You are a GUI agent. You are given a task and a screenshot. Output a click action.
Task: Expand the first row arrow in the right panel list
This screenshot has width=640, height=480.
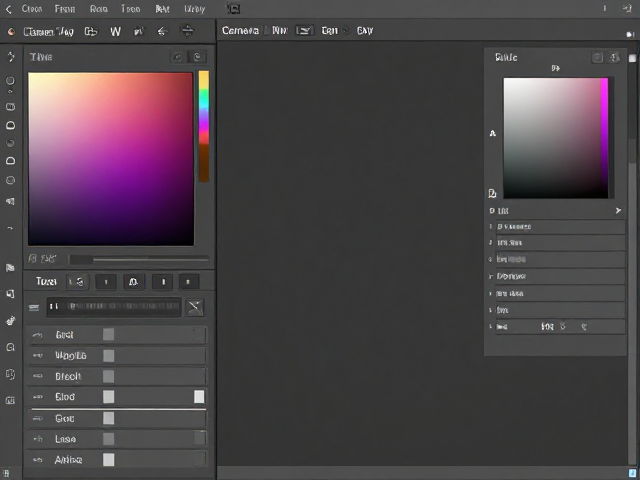491,226
